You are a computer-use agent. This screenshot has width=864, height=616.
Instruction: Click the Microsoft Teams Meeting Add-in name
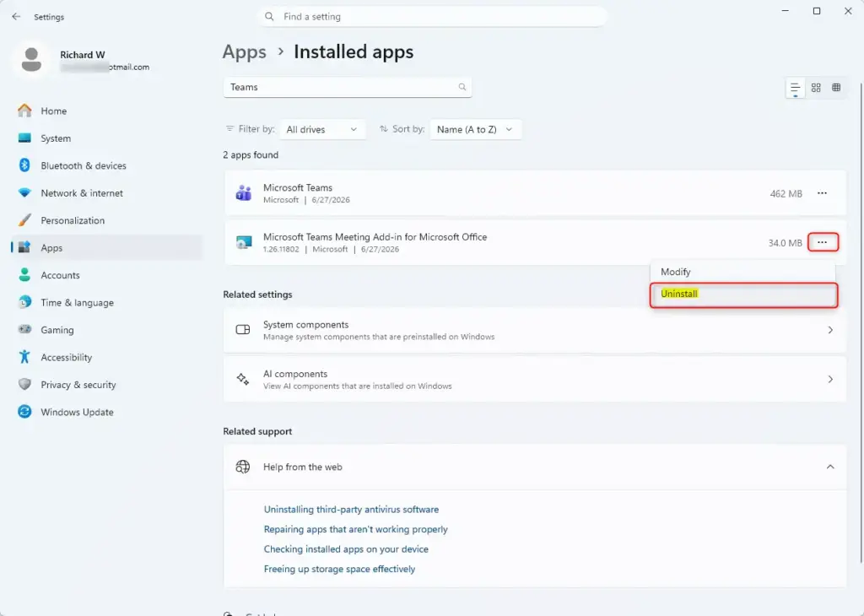click(x=375, y=237)
